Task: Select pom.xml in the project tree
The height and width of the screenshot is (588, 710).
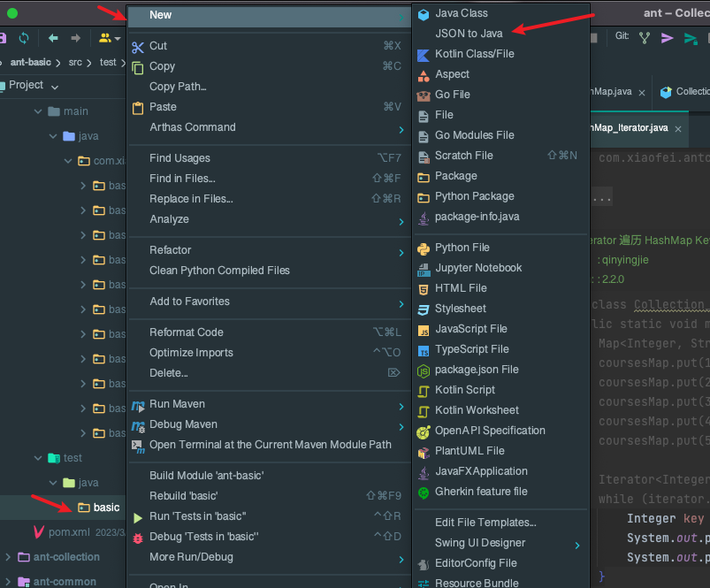Action: (x=69, y=532)
